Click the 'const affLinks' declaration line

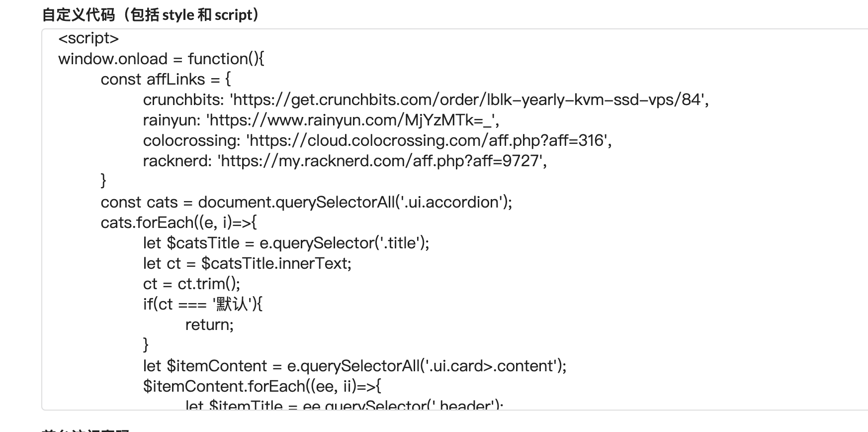[x=166, y=79]
